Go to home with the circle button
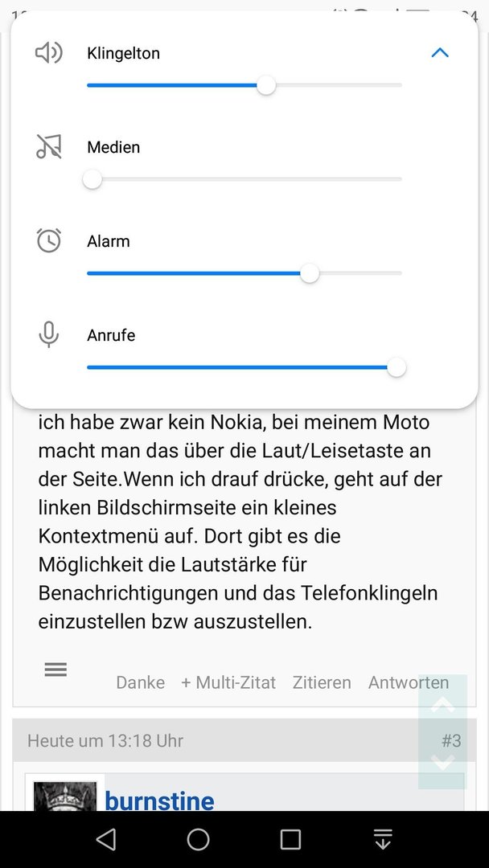Image resolution: width=489 pixels, height=868 pixels. tap(199, 839)
